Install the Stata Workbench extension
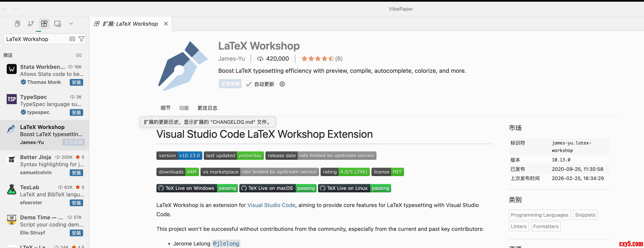 76,82
